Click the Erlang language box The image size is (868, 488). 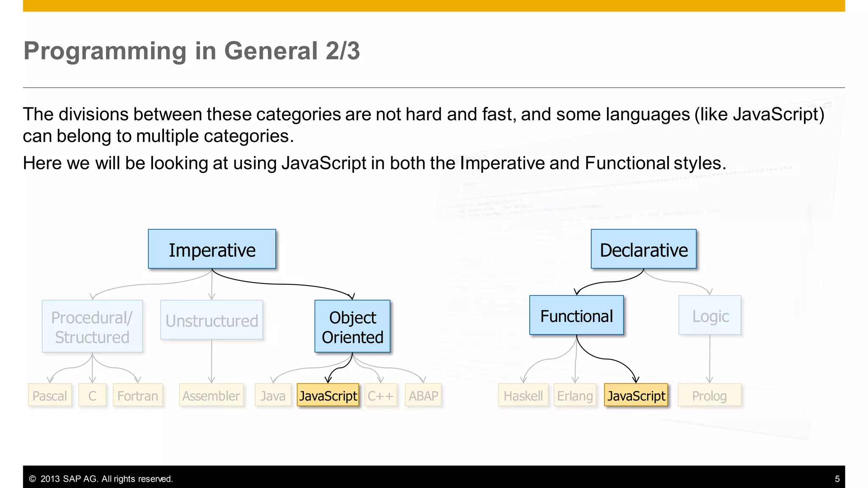point(575,395)
